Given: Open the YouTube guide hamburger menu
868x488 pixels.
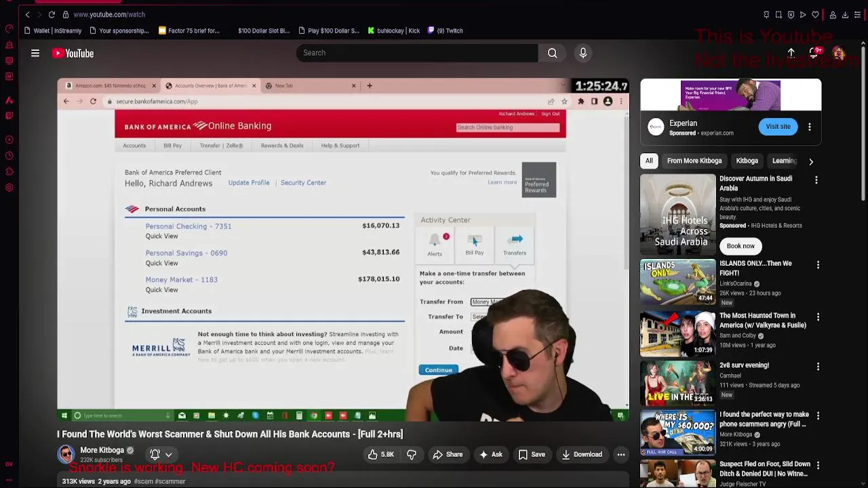Looking at the screenshot, I should click(x=35, y=53).
